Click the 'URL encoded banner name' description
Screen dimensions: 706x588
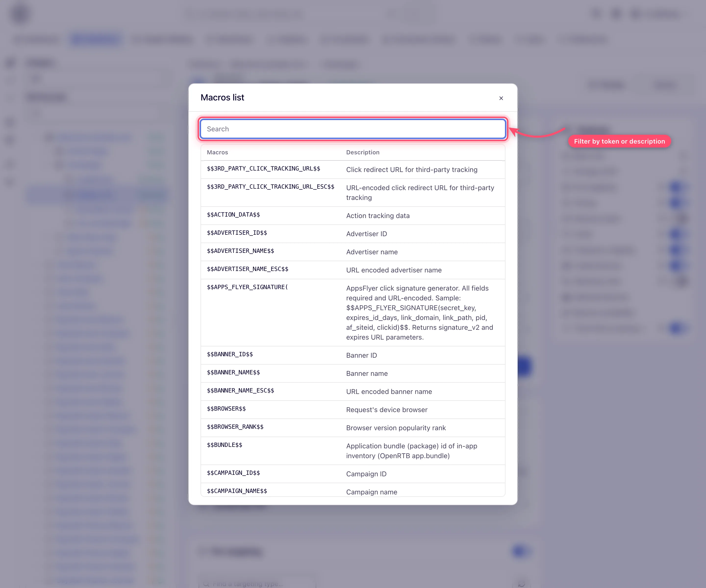(389, 392)
